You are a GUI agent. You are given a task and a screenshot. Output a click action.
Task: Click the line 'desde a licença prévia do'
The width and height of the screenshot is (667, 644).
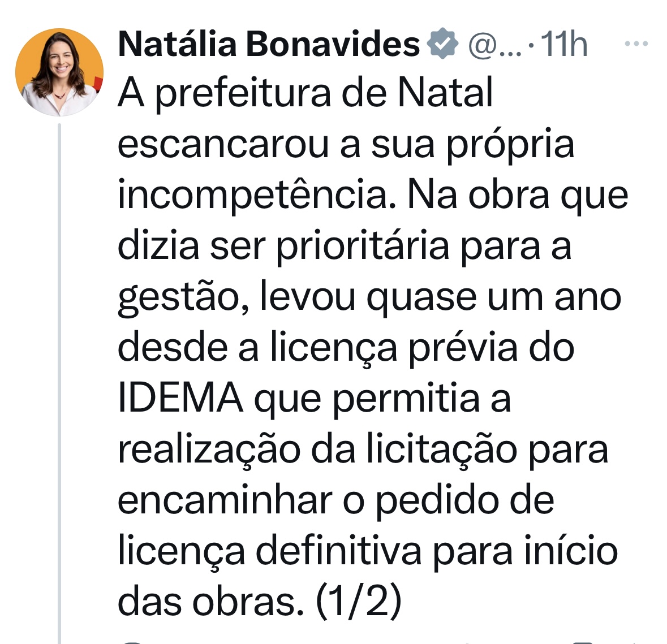click(346, 348)
